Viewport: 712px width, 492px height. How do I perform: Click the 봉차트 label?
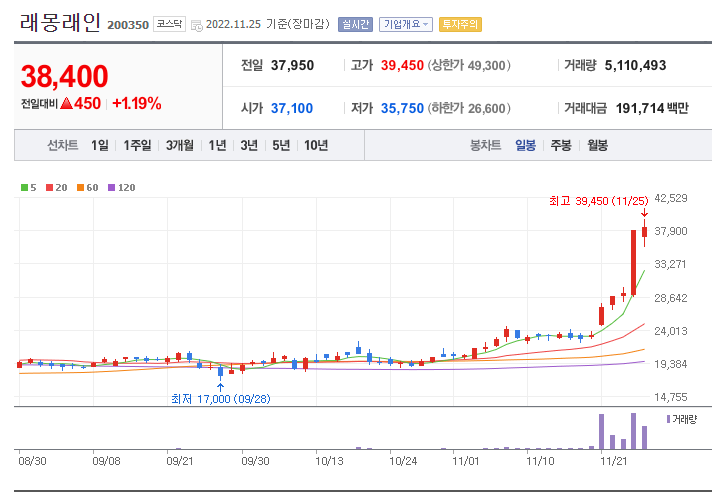click(485, 145)
